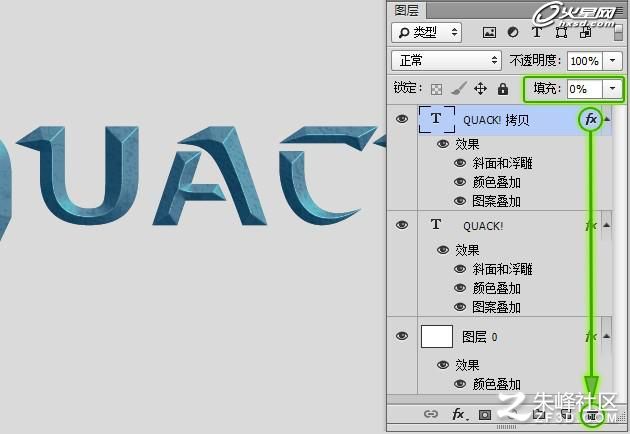Viewport: 630px width, 434px height.
Task: Click 颜色叠加 under QUACK! 拷贝
Action: coord(497,182)
